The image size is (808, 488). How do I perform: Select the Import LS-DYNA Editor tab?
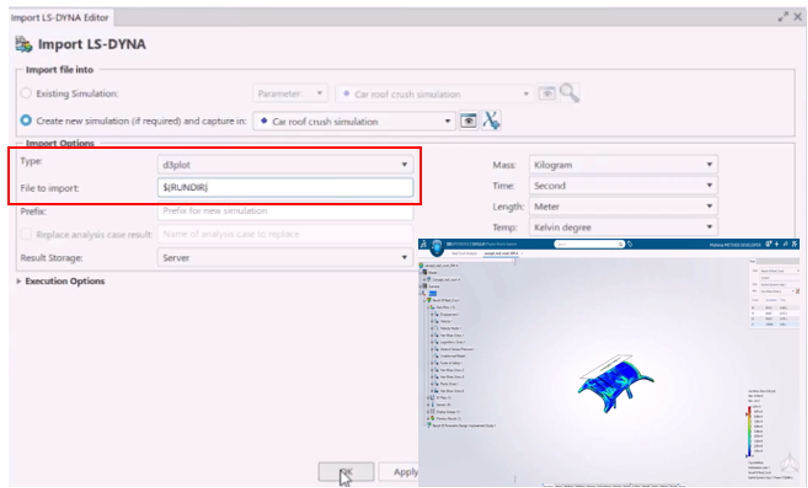(x=60, y=18)
